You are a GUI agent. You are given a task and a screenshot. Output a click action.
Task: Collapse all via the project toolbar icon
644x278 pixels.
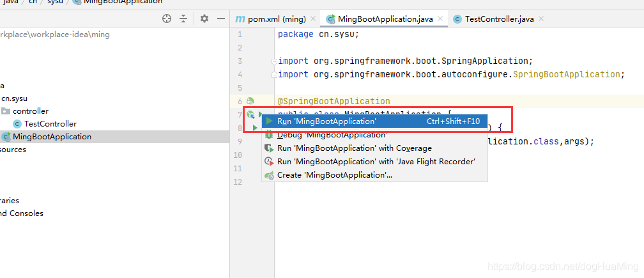pyautogui.click(x=183, y=19)
